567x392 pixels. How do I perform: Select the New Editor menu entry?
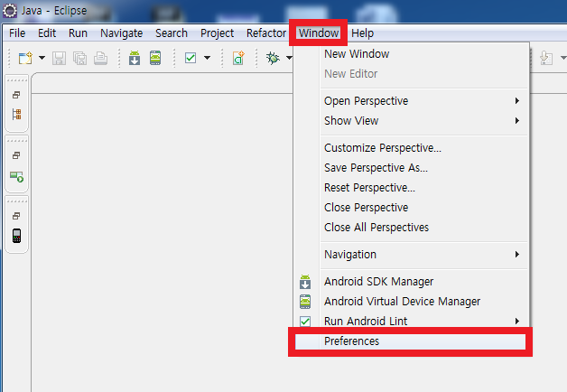click(411, 74)
